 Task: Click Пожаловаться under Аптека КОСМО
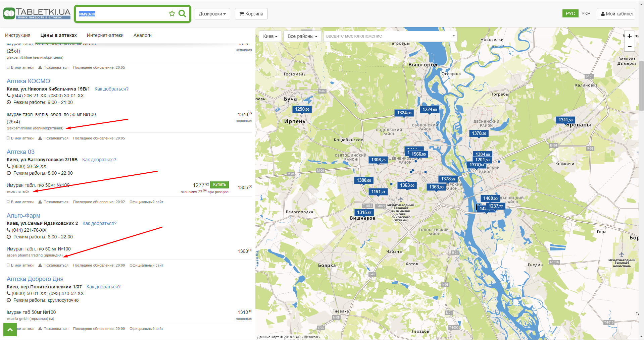[x=53, y=138]
